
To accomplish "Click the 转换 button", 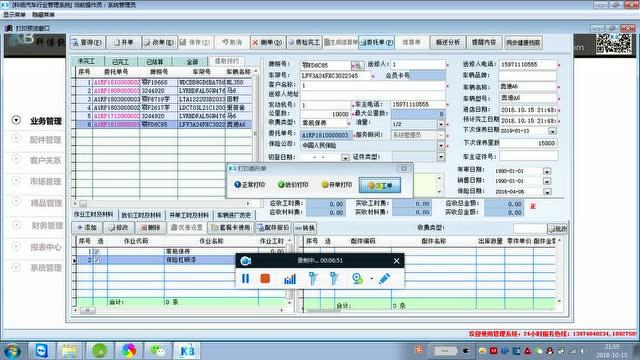I will coord(305,228).
